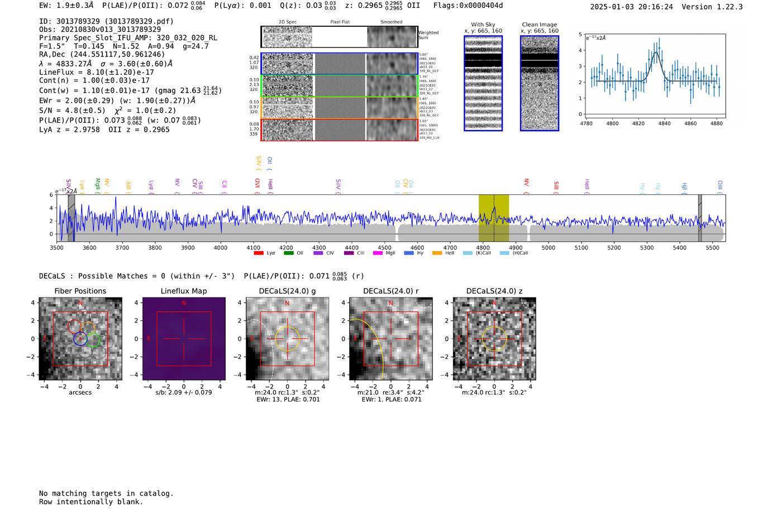This screenshot has height=532, width=782.
Task: Click the red Lyα legend swatch
Action: [259, 253]
